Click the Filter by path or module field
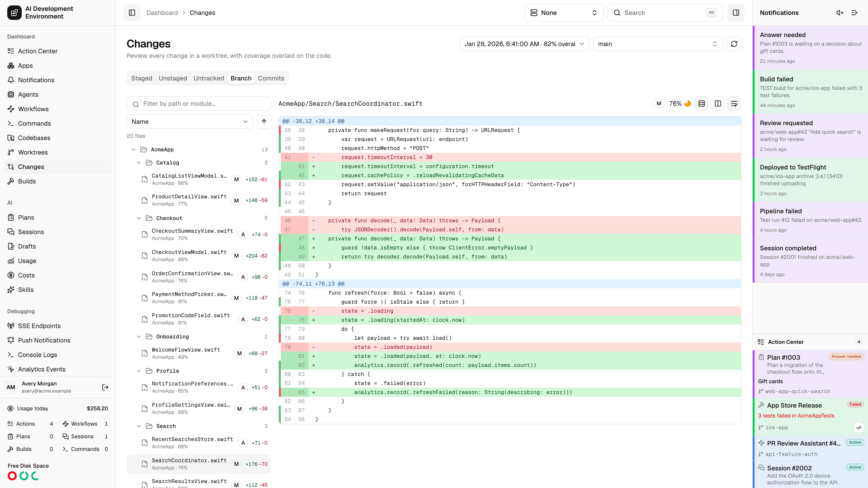868x488 pixels. pyautogui.click(x=199, y=104)
